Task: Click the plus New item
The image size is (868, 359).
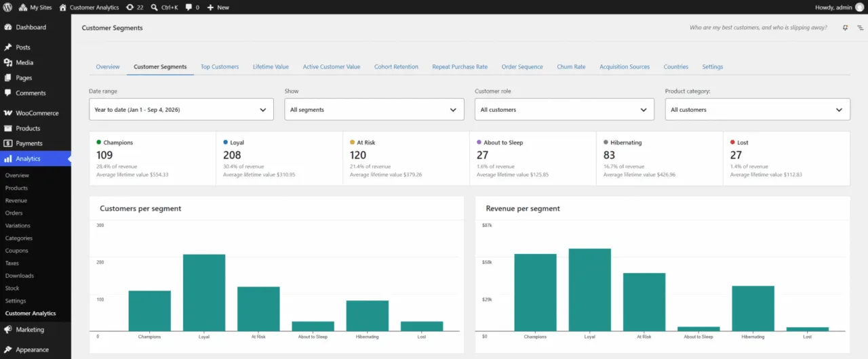Action: pyautogui.click(x=218, y=7)
